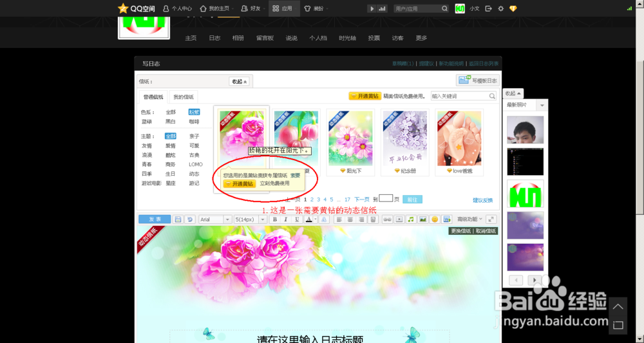Align text right
644x343 pixels.
click(361, 219)
